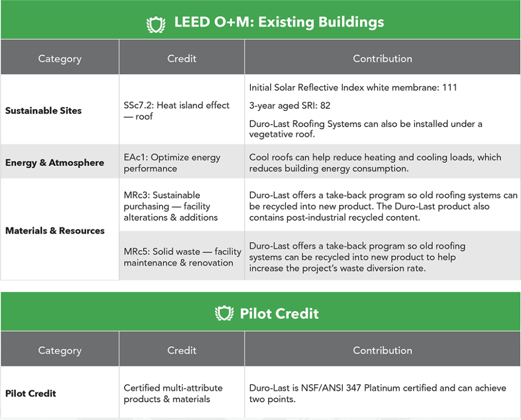Click the Contribution header in the LEED table
521x420 pixels.
[x=382, y=58]
